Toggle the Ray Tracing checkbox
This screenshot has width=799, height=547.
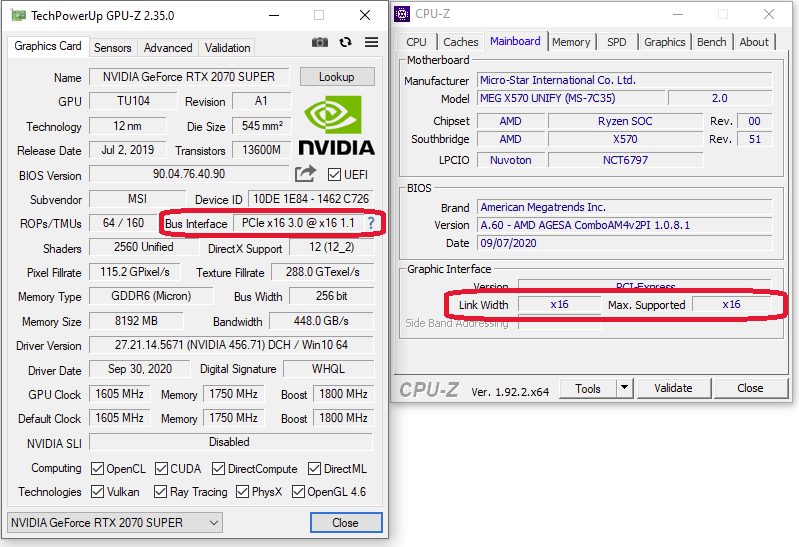[161, 491]
